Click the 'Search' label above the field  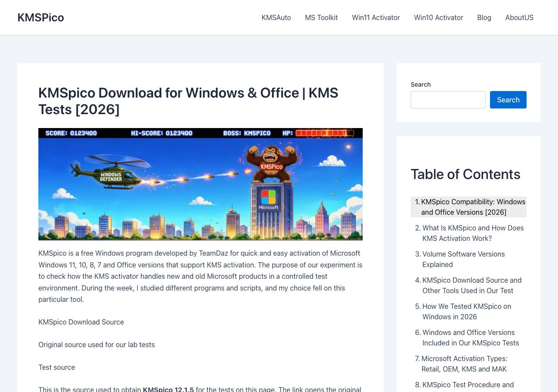point(421,84)
